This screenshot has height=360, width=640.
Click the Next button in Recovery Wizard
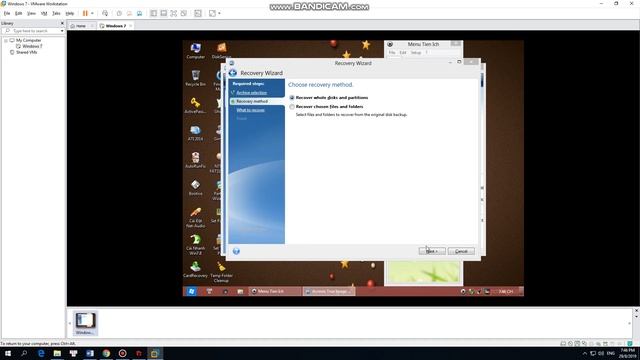pos(432,251)
